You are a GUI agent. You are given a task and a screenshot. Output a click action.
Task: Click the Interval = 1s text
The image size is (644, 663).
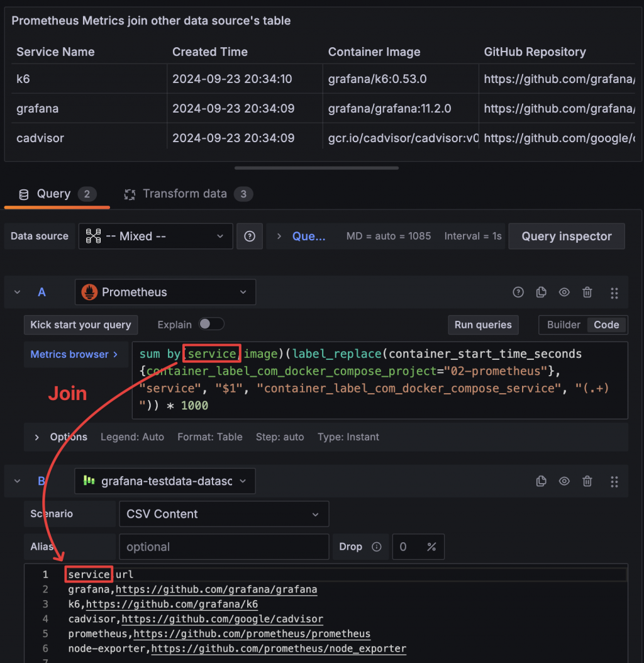point(473,237)
